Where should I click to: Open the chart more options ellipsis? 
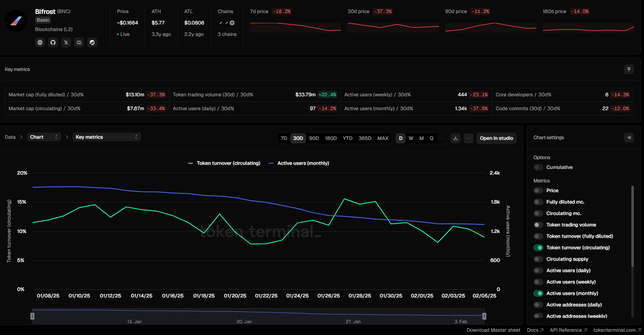(x=469, y=138)
